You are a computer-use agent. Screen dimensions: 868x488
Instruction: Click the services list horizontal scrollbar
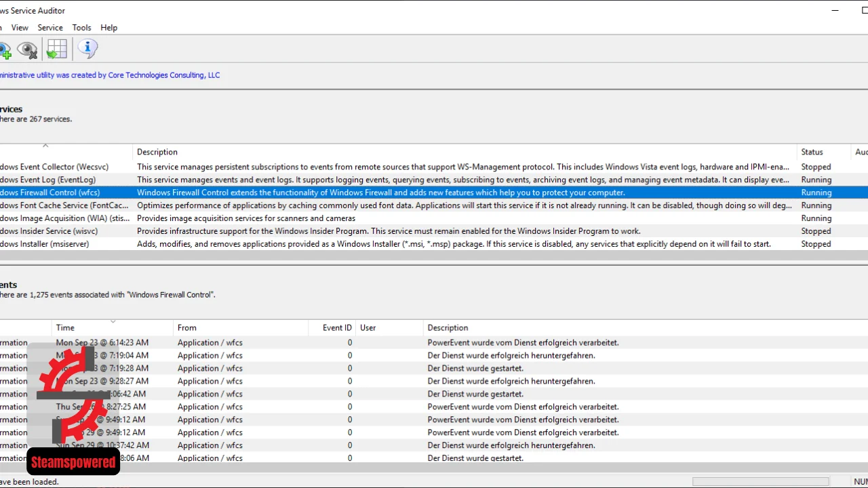(x=434, y=256)
